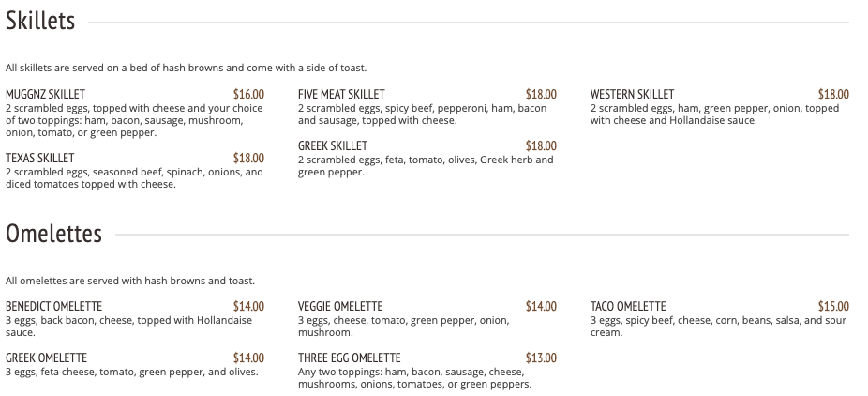Select the Taco Omelette item title
Screen dimensions: 868x396
point(628,307)
